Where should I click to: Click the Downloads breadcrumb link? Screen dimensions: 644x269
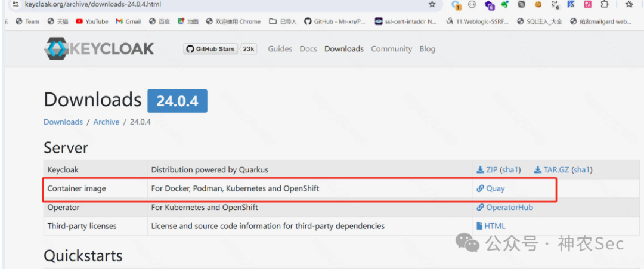tap(63, 122)
